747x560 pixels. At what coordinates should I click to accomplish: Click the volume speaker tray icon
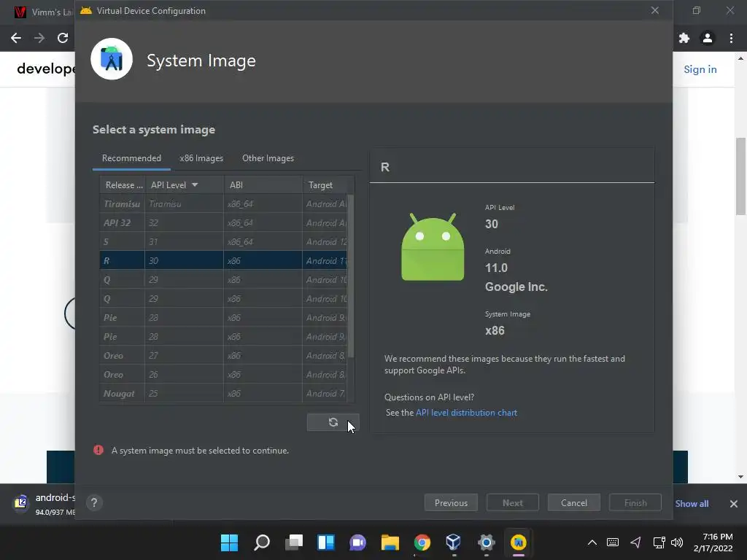[676, 542]
